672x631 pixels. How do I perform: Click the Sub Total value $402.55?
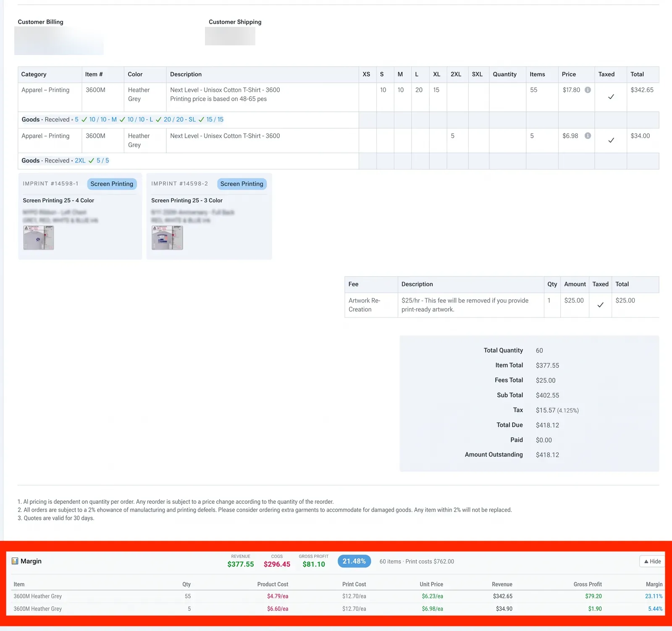coord(547,395)
